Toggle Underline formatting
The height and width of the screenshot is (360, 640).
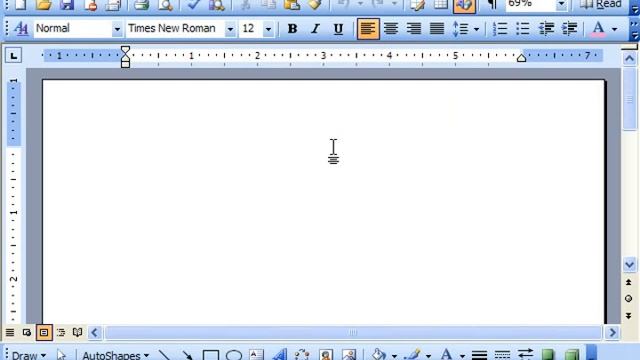coord(338,29)
